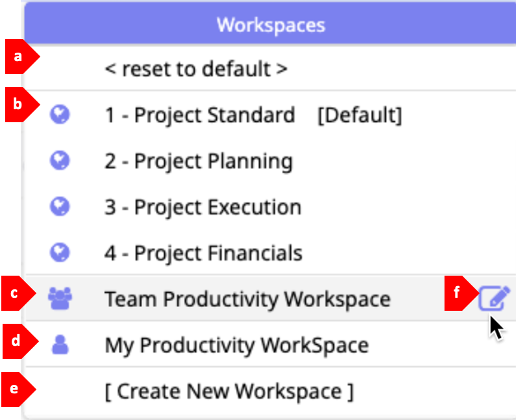Screen dimensions: 516x420
Task: Click the team group icon
Action: pos(60,298)
